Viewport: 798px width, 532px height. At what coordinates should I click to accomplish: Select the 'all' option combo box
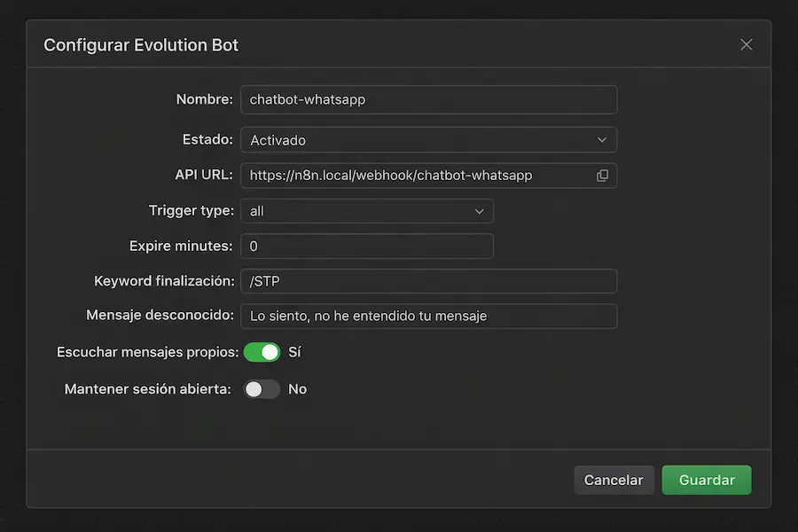point(366,211)
